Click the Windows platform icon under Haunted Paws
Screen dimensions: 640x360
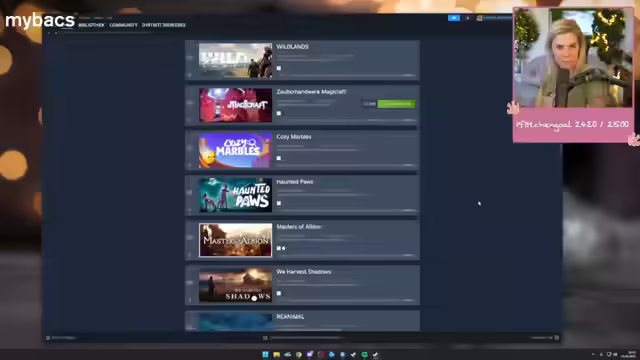(279, 203)
